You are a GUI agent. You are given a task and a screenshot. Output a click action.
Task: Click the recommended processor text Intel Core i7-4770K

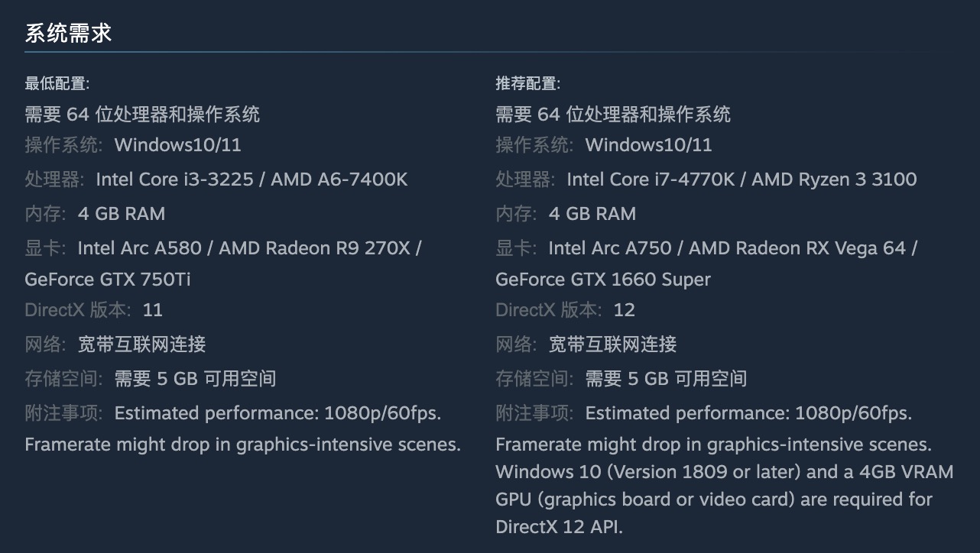651,179
